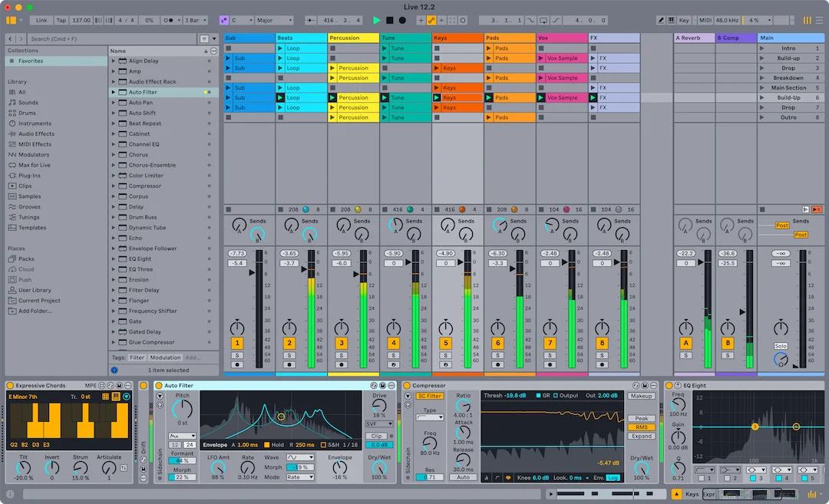Start playback with the green Play button
The width and height of the screenshot is (829, 504).
point(376,21)
